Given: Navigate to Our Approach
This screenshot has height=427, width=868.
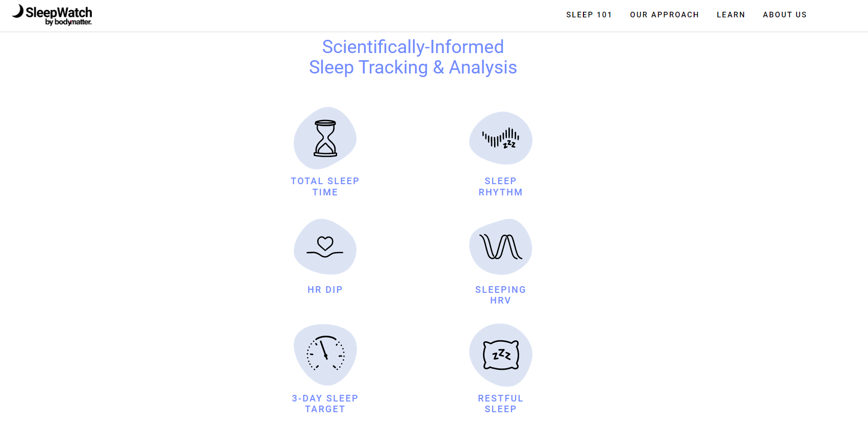Looking at the screenshot, I should [x=665, y=15].
